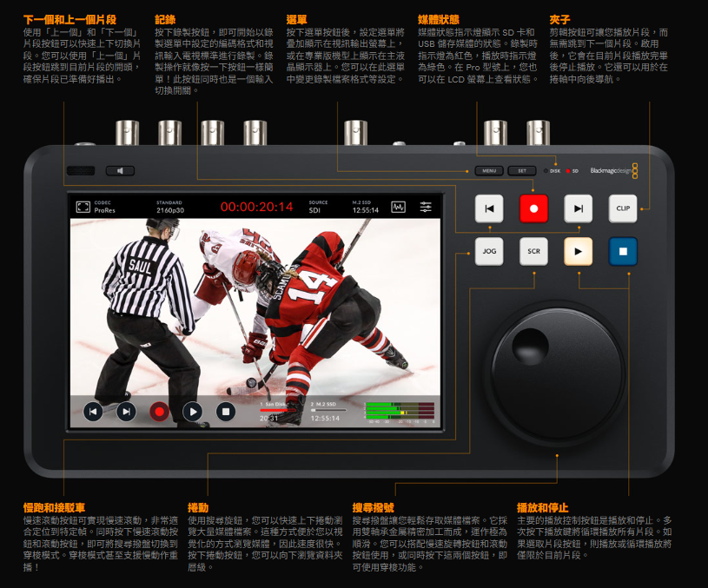The image size is (708, 588).
Task: Tap the on-screen stop button
Action: pos(226,412)
